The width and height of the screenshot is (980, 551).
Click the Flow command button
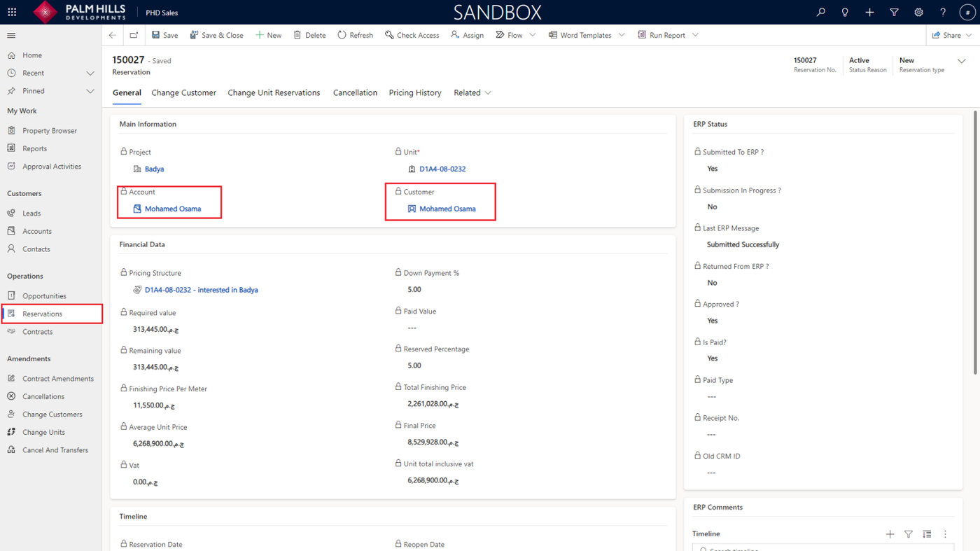coord(509,35)
